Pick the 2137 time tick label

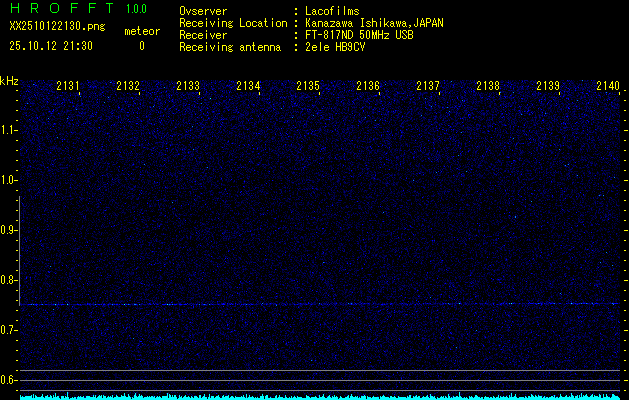click(428, 87)
